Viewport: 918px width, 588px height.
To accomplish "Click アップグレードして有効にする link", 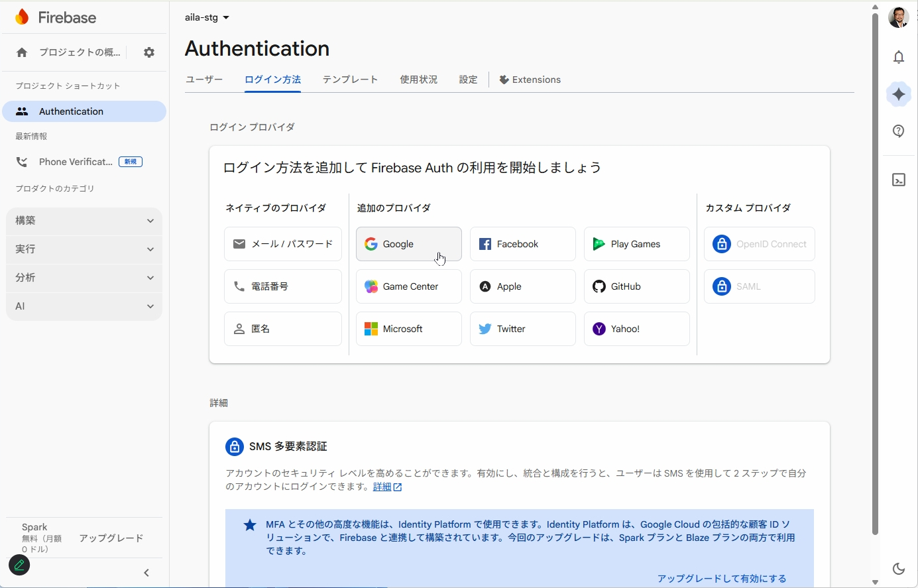I will point(722,578).
